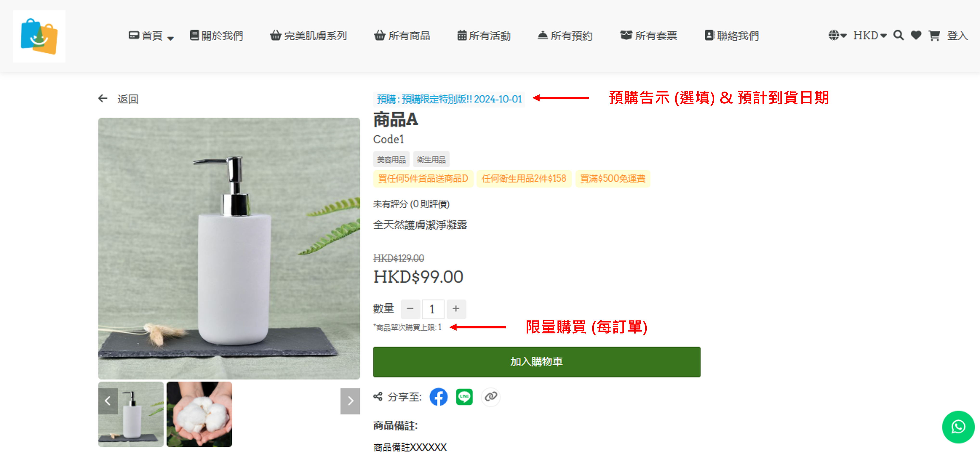Decrease quantity with minus button

410,309
